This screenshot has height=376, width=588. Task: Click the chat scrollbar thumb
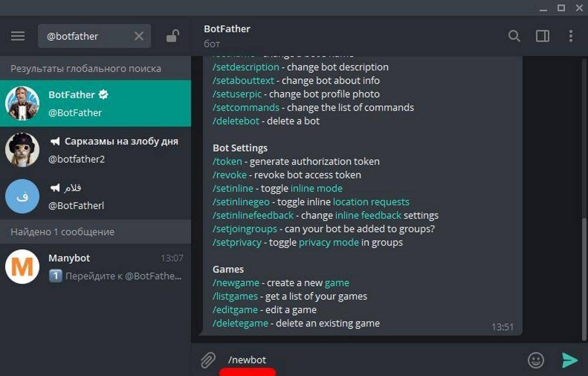pos(584,279)
